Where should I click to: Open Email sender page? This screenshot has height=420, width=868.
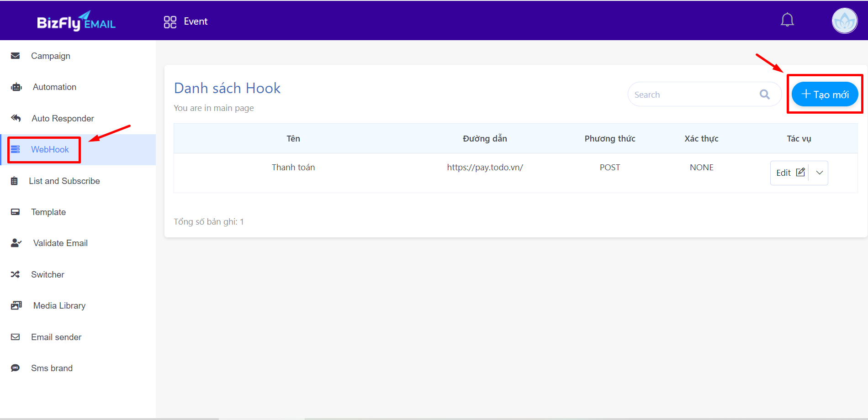click(x=56, y=337)
